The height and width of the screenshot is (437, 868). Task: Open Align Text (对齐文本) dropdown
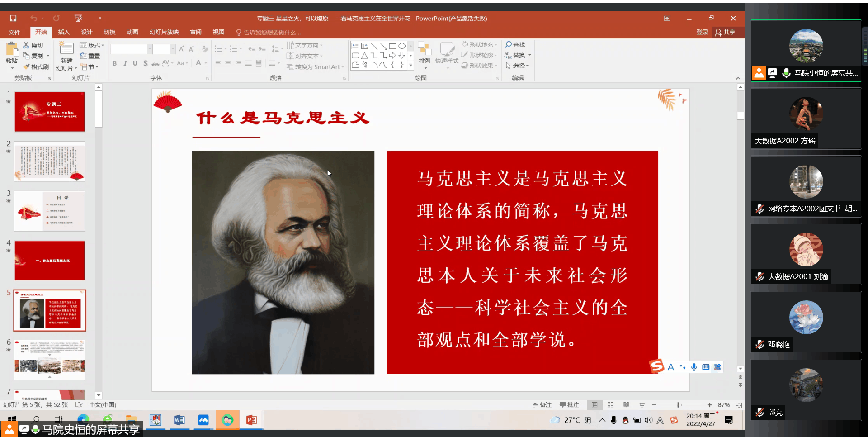click(305, 56)
